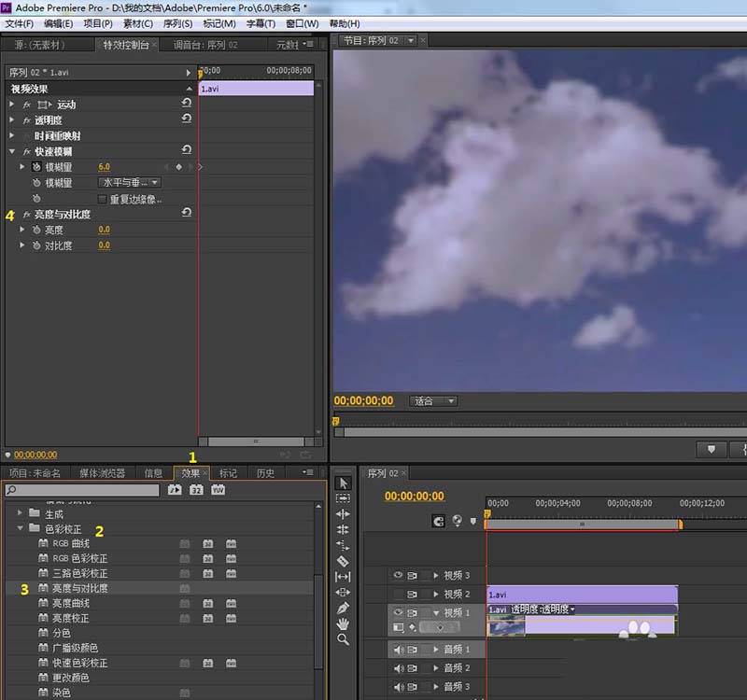Filter by YUV effects icon
This screenshot has width=747, height=700.
pyautogui.click(x=218, y=489)
